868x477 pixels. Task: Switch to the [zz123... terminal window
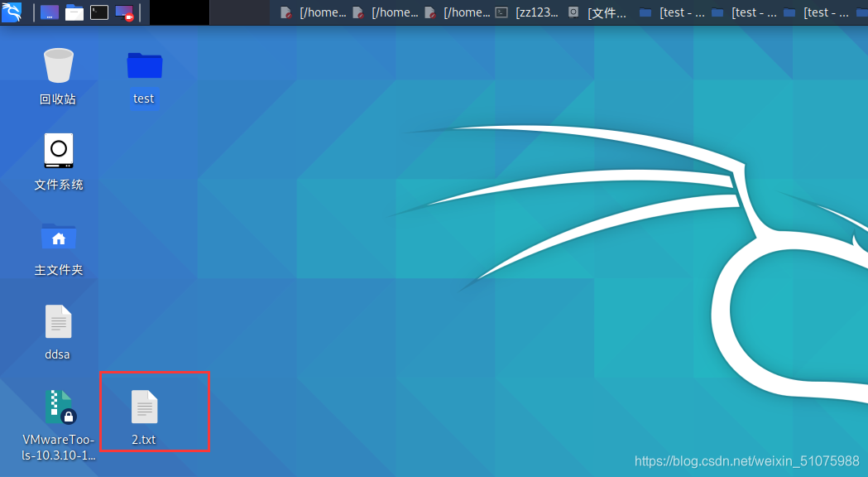click(x=526, y=12)
